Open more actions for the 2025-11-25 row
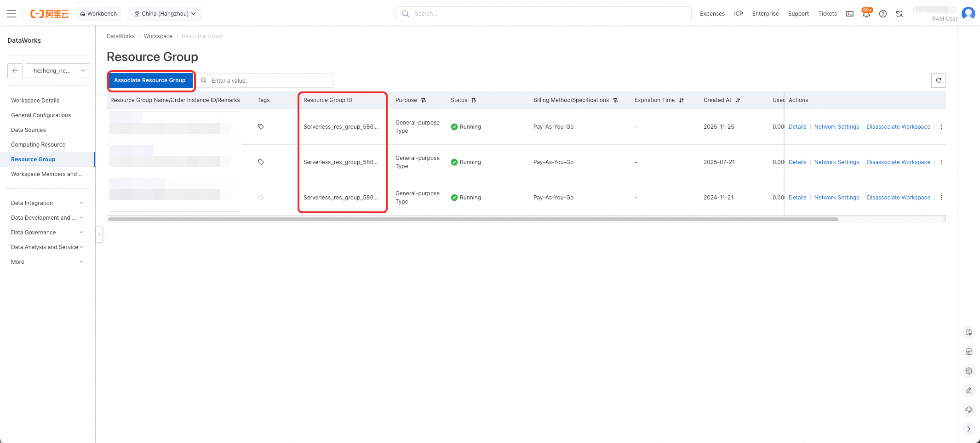The height and width of the screenshot is (443, 980). coord(941,127)
